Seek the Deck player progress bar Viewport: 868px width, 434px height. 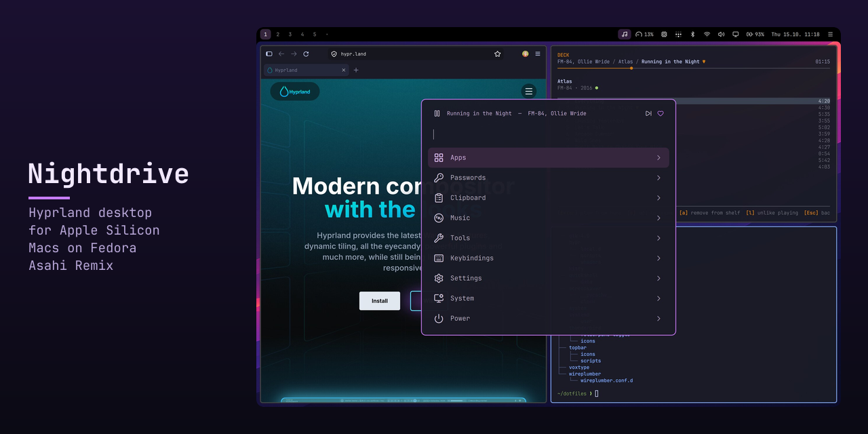(x=694, y=68)
